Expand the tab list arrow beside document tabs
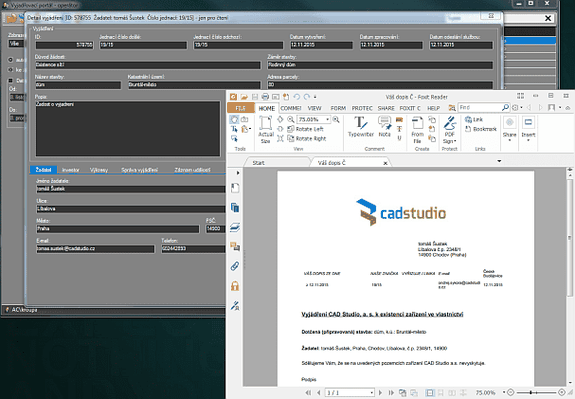 [499, 161]
